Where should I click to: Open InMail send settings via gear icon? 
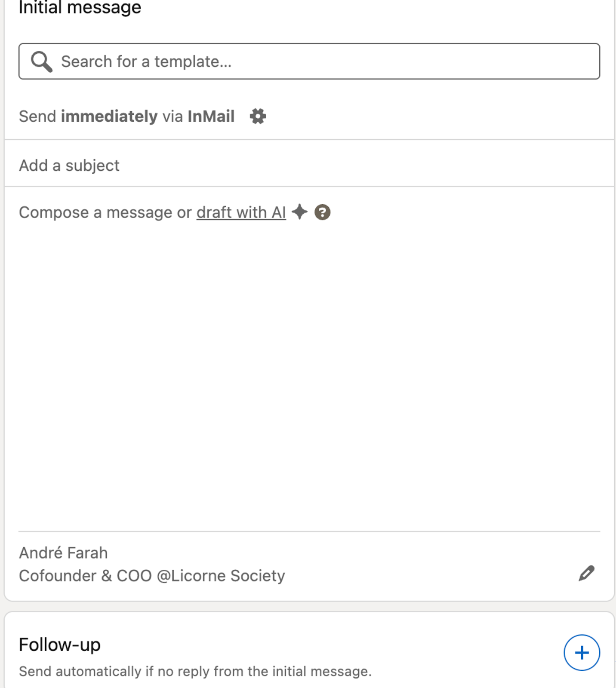coord(257,116)
